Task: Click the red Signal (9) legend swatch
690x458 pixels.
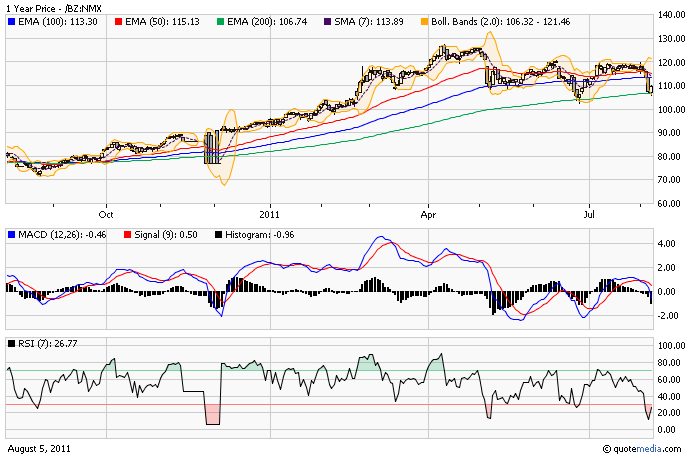Action: click(x=128, y=235)
